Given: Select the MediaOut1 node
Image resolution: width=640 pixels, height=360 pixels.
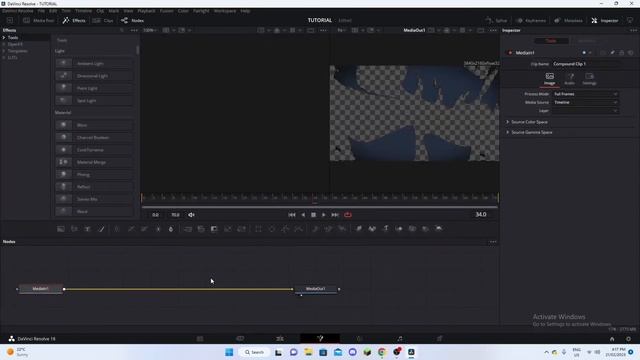Looking at the screenshot, I should [316, 289].
